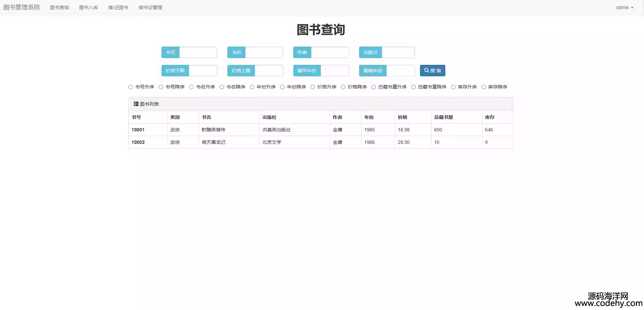This screenshot has height=310, width=644.
Task: Navigate to 借书证管理
Action: [x=150, y=7]
